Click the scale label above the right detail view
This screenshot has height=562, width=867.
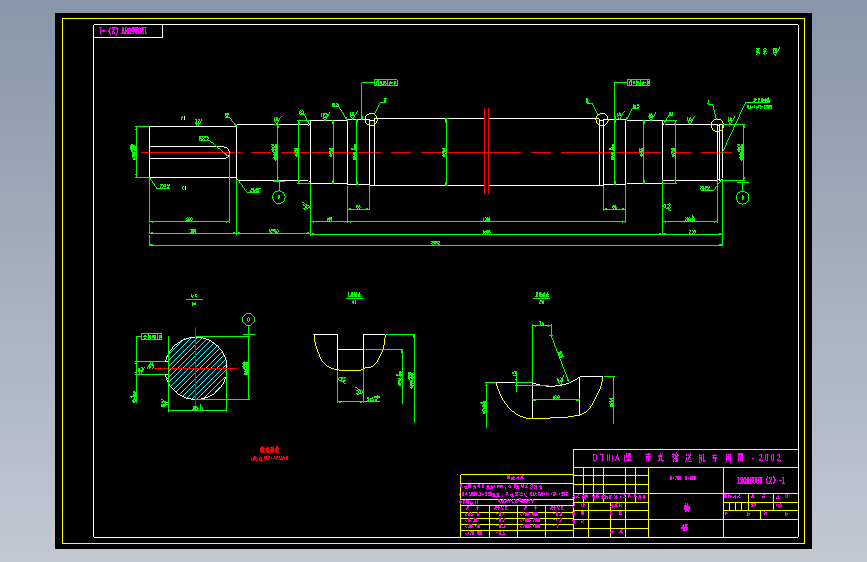click(x=541, y=298)
